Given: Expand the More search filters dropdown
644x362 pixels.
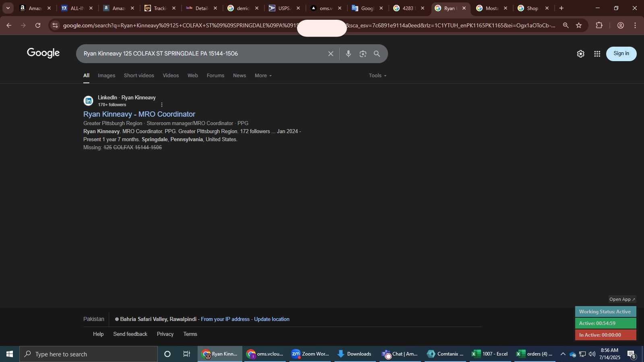Looking at the screenshot, I should point(263,76).
